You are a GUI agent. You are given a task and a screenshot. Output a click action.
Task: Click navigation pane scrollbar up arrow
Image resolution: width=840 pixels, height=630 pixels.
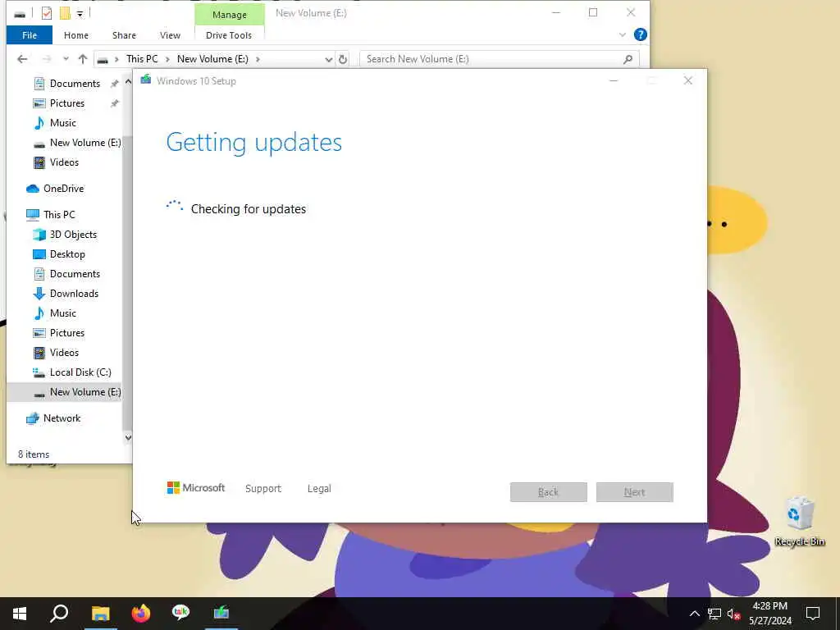tap(128, 82)
